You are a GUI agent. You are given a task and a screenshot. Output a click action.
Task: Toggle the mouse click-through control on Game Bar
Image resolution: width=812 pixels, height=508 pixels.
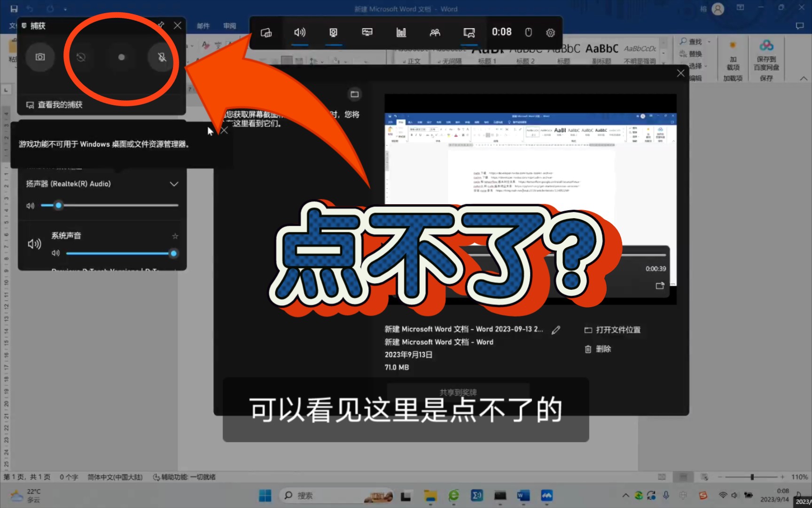528,32
